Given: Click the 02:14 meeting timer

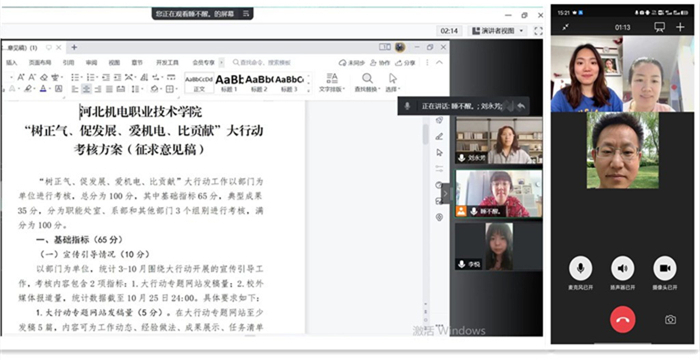Looking at the screenshot, I should (x=449, y=31).
